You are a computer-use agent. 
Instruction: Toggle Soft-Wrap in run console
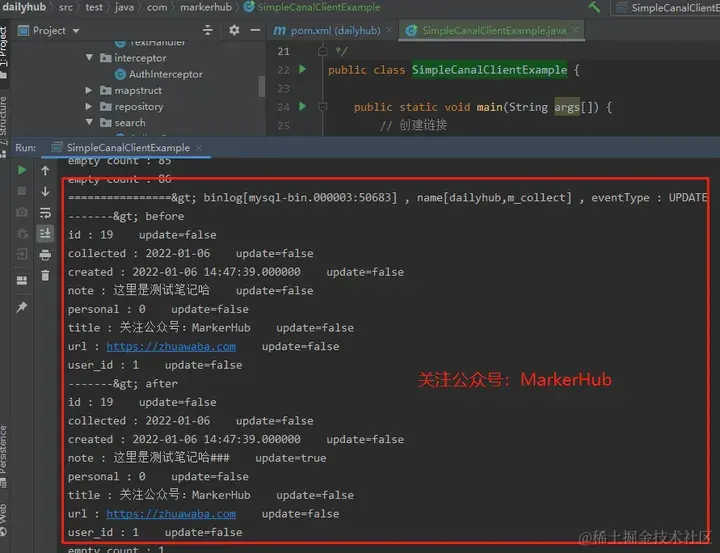pos(45,213)
